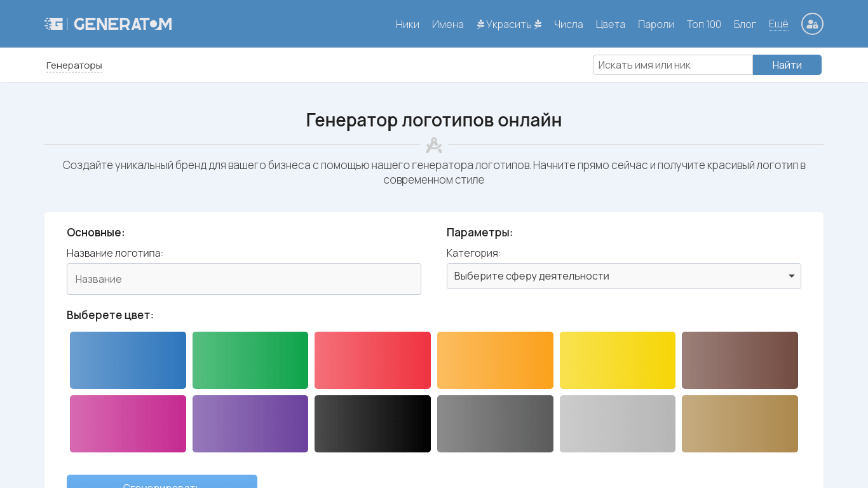Open the Имена page
This screenshot has width=868, height=488.
447,24
